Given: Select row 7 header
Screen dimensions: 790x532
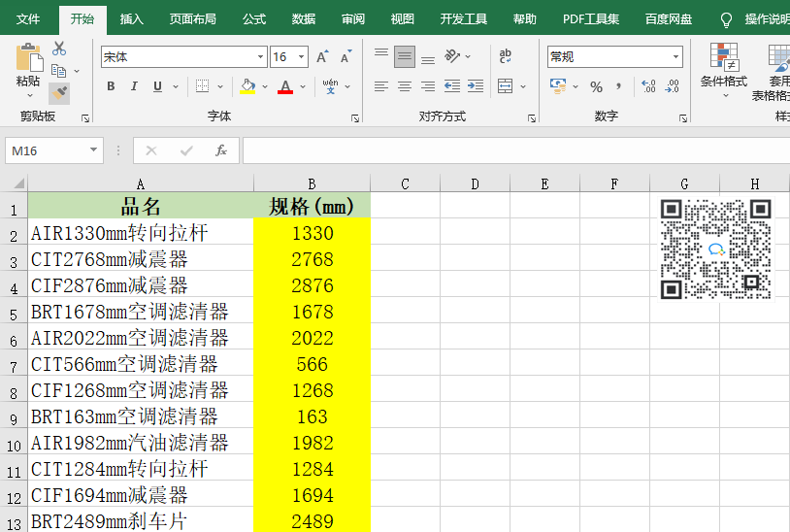Looking at the screenshot, I should 14,364.
